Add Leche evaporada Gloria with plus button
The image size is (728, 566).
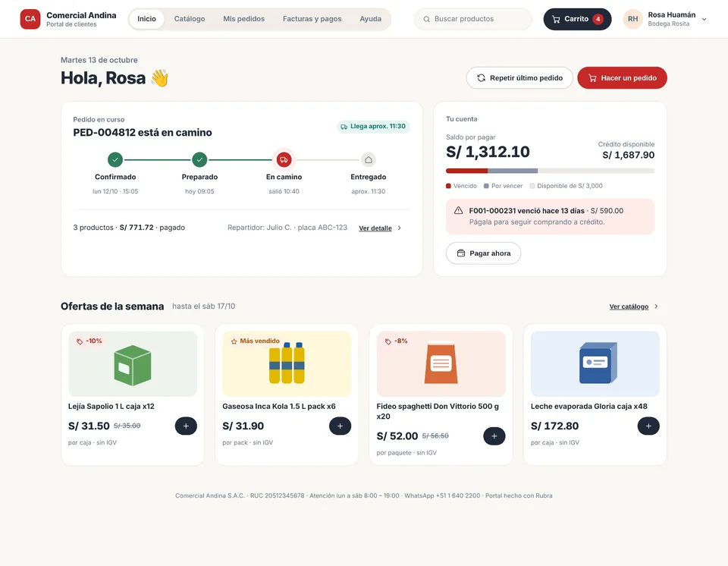[648, 426]
